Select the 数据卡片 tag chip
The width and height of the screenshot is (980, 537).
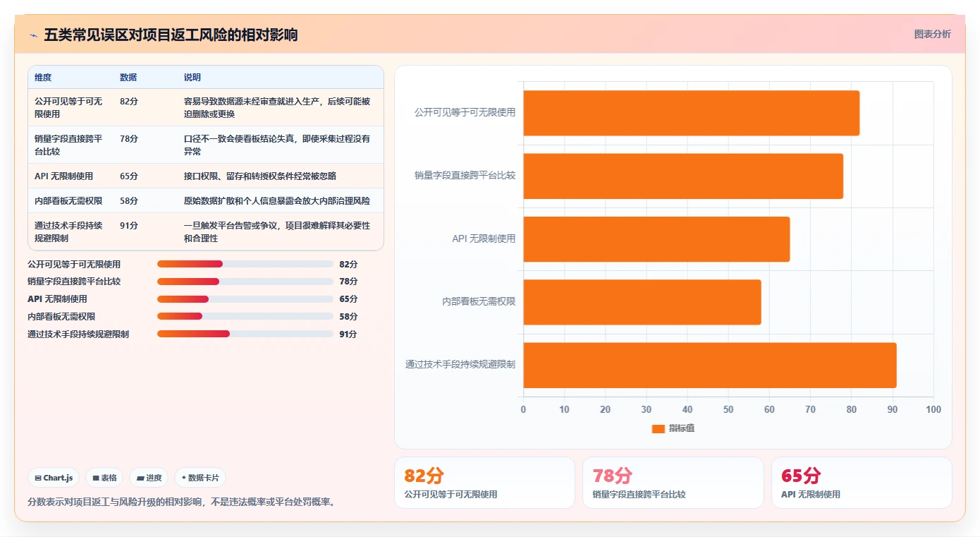tap(200, 478)
